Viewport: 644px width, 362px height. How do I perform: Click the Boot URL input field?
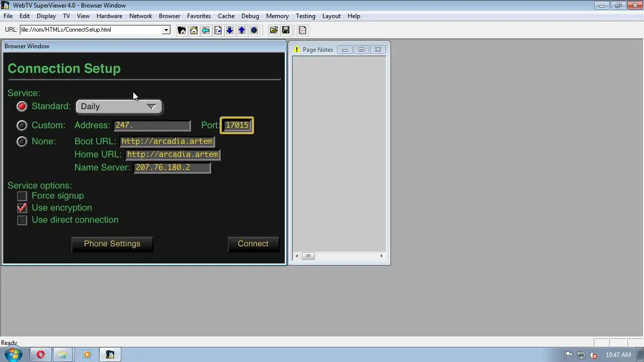coord(167,141)
